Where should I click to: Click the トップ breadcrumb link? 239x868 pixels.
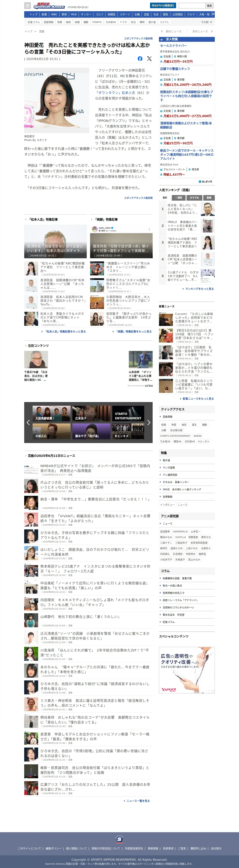[29, 31]
